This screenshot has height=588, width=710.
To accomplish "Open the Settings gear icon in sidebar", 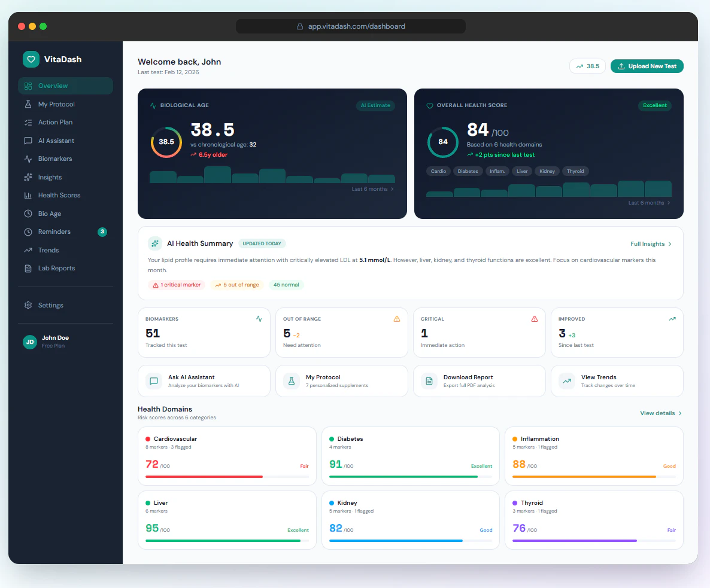I will 28,305.
